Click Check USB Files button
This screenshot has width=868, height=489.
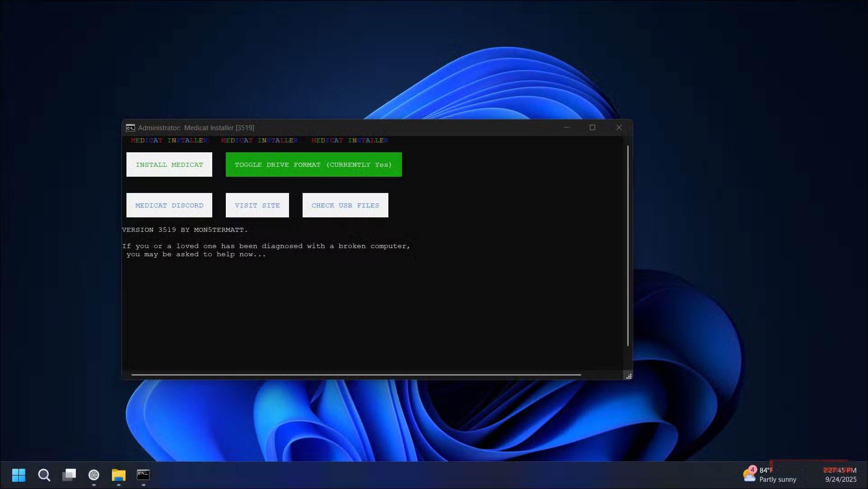tap(345, 205)
